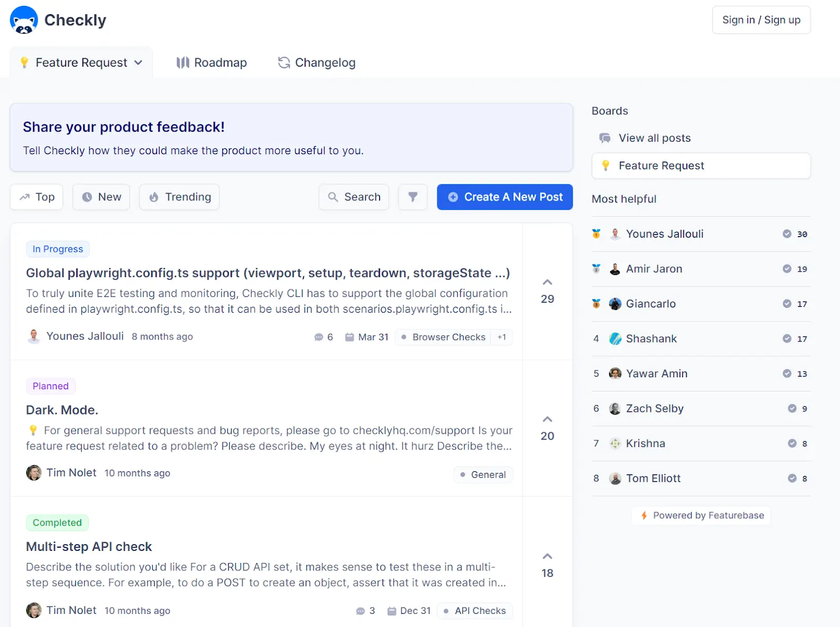Click the bar-chart icon beside Roadmap
The width and height of the screenshot is (840, 627).
click(183, 62)
